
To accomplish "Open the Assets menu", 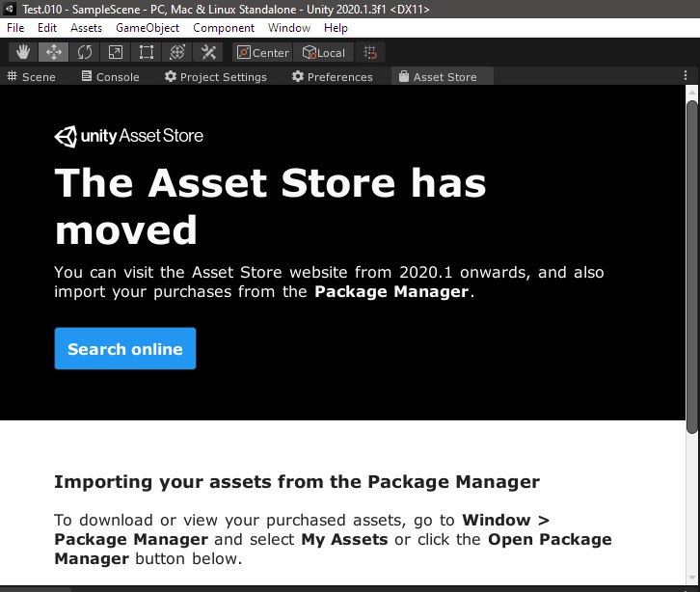I will click(x=86, y=28).
